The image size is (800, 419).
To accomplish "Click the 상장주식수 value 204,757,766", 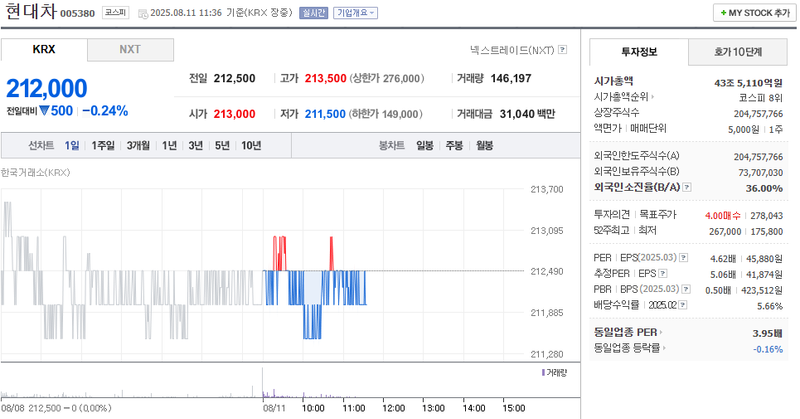I will (x=758, y=114).
